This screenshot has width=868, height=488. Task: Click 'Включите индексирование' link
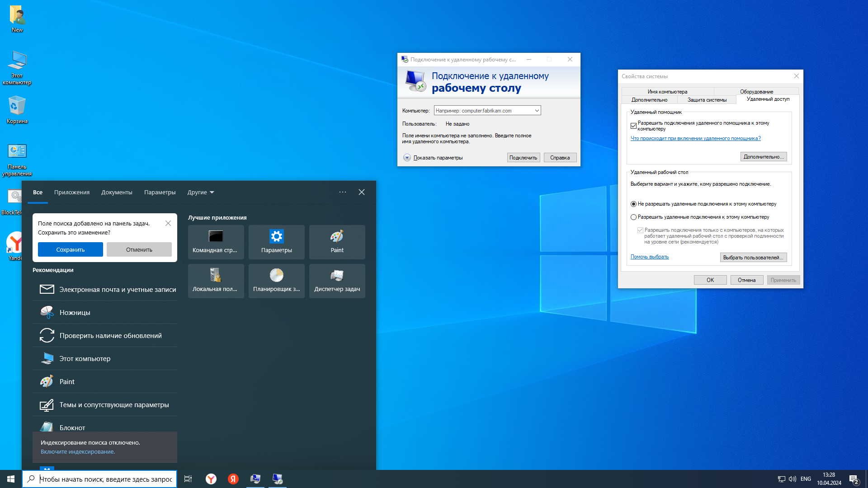[78, 451]
